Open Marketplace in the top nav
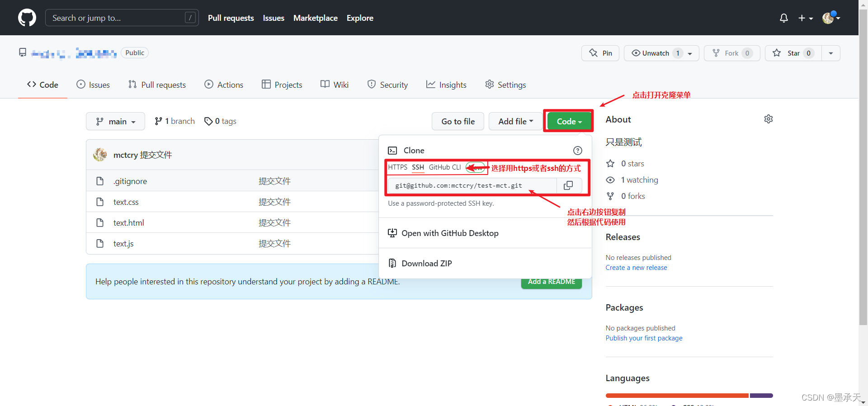 pyautogui.click(x=316, y=18)
